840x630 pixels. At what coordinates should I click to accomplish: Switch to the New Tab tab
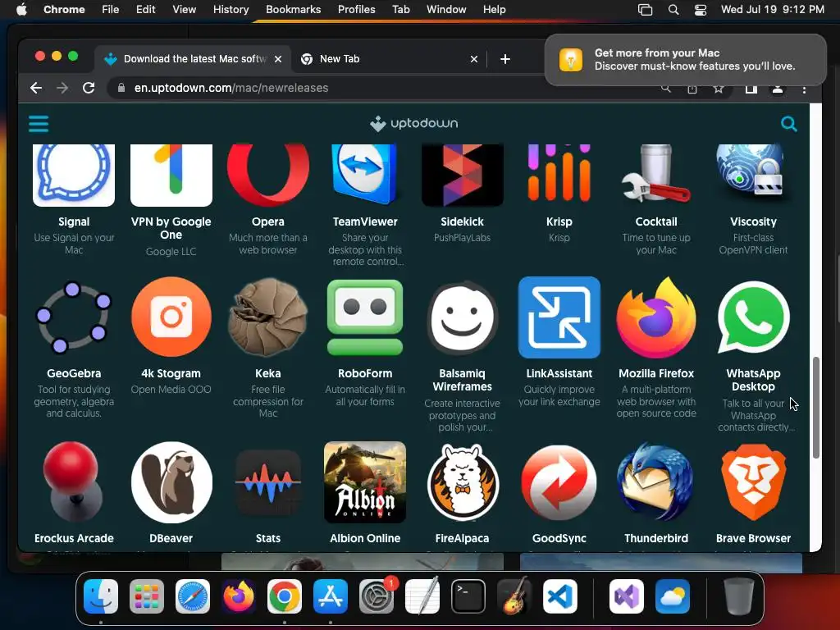[x=388, y=59]
